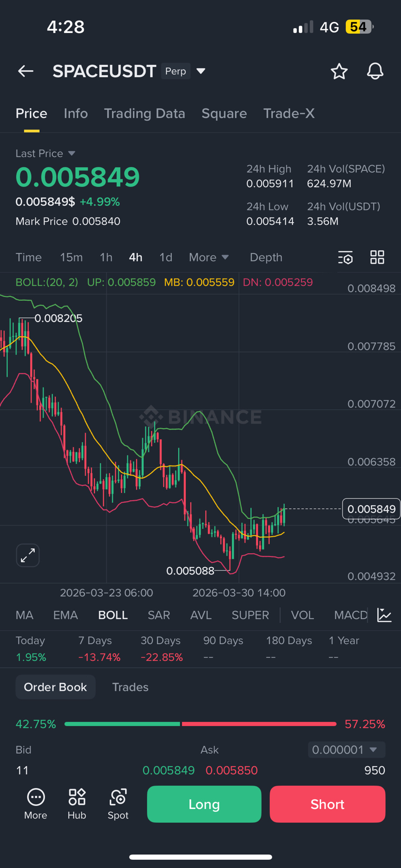This screenshot has width=401, height=868.
Task: Open price alert bell icon
Action: coord(375,71)
